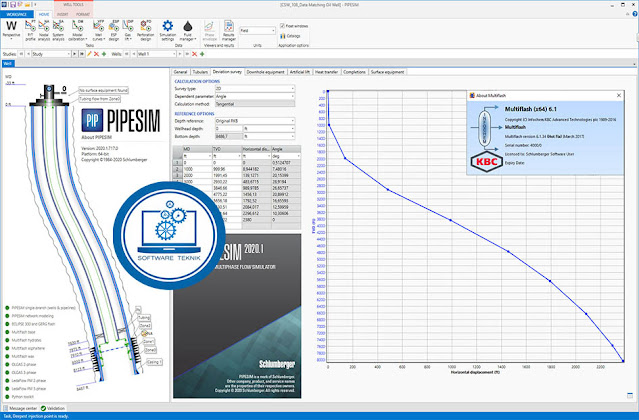
Task: Expand the Dependent parameter dropdown
Action: coord(255,96)
